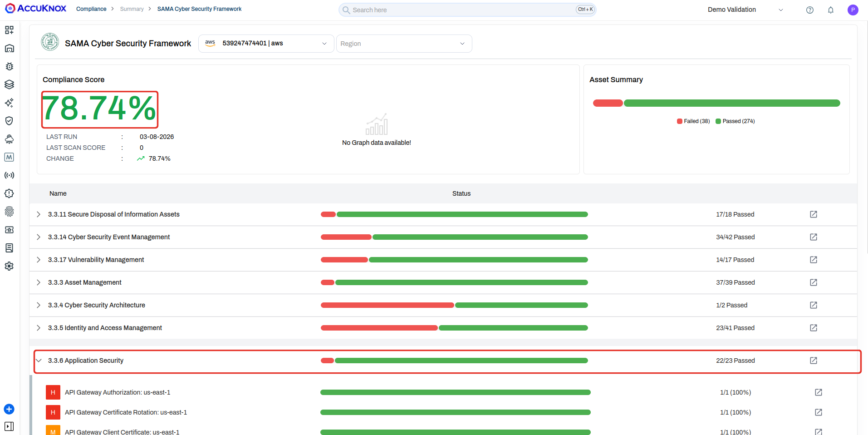This screenshot has width=868, height=435.
Task: Expand the sidebar with the panel toggle icon
Action: pos(9,426)
